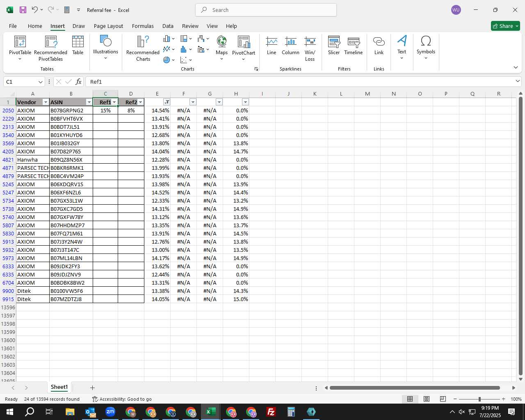Open Recommended Charts
The width and height of the screenshot is (525, 420).
pos(143,48)
